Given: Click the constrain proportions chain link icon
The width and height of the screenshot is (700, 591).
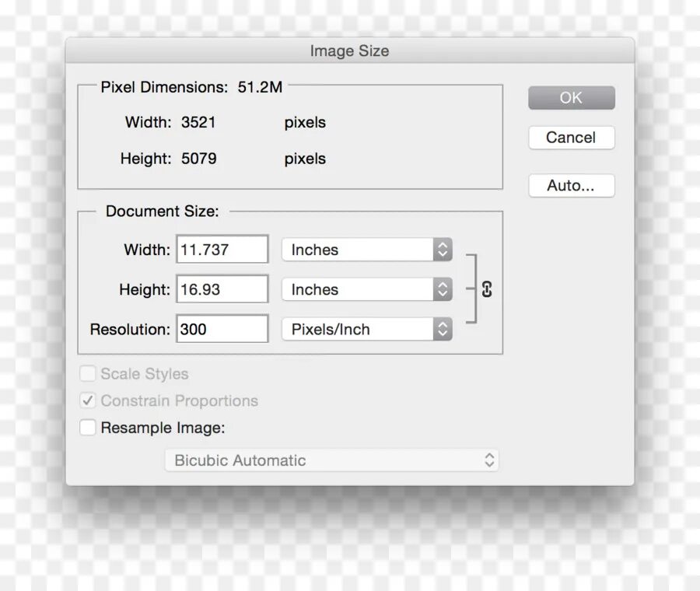Looking at the screenshot, I should 487,289.
